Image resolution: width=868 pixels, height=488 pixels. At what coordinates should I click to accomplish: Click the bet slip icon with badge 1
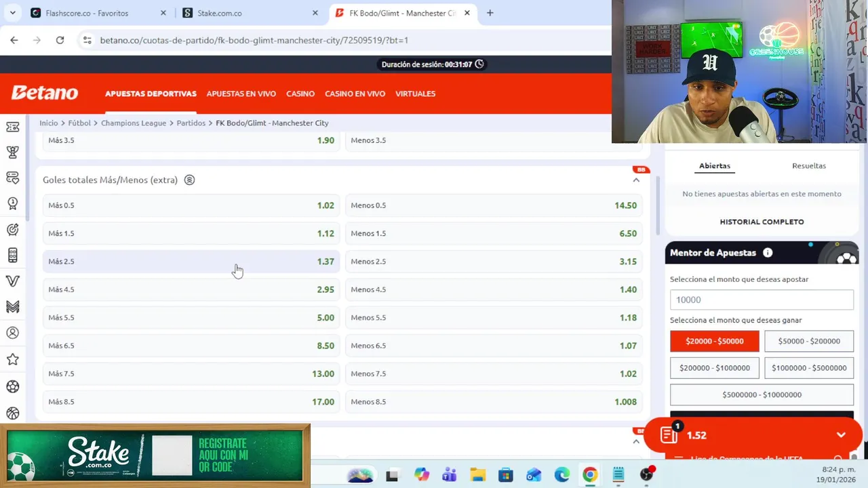[669, 434]
